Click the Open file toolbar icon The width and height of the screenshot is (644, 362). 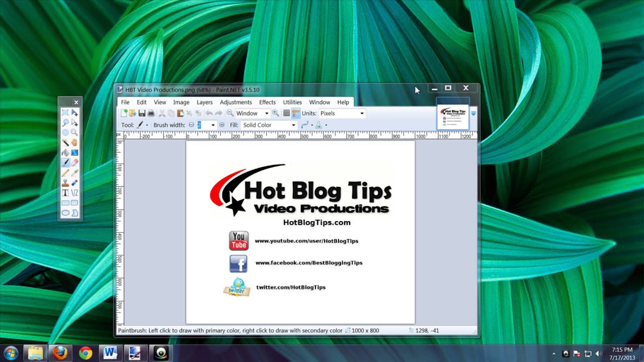pyautogui.click(x=132, y=113)
